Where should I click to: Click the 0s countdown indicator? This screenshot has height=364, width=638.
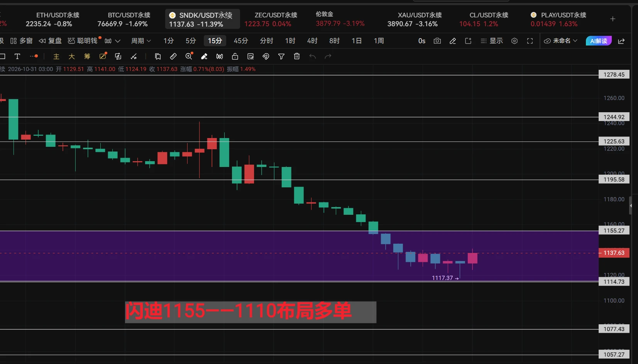[422, 41]
